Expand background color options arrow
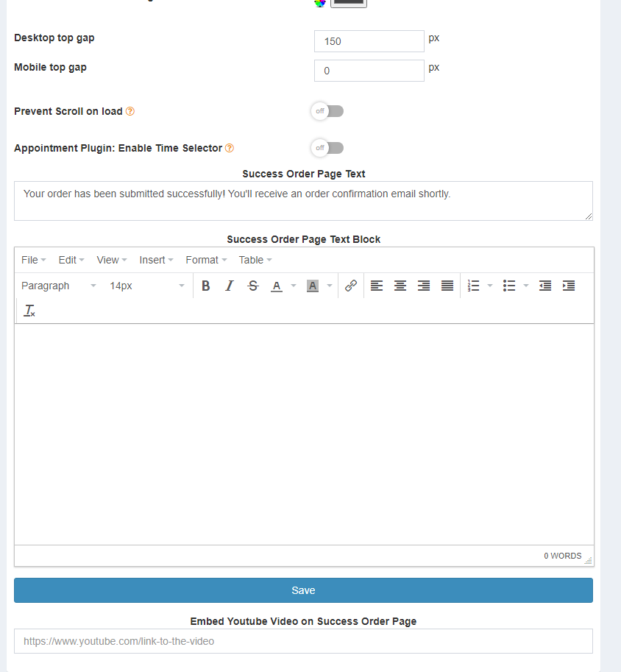This screenshot has width=621, height=672. (x=330, y=286)
